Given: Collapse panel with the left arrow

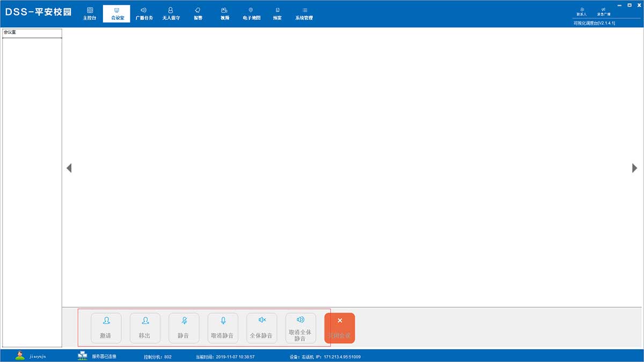Looking at the screenshot, I should 69,168.
